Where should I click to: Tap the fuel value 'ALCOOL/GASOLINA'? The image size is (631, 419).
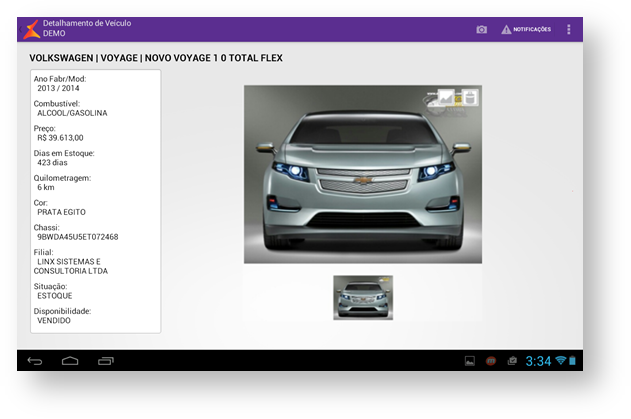point(72,113)
